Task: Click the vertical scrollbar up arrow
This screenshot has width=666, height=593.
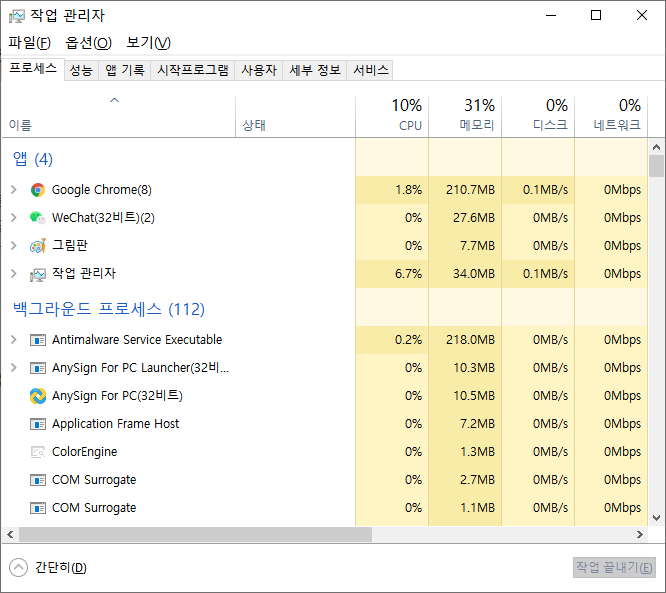Action: [x=657, y=147]
